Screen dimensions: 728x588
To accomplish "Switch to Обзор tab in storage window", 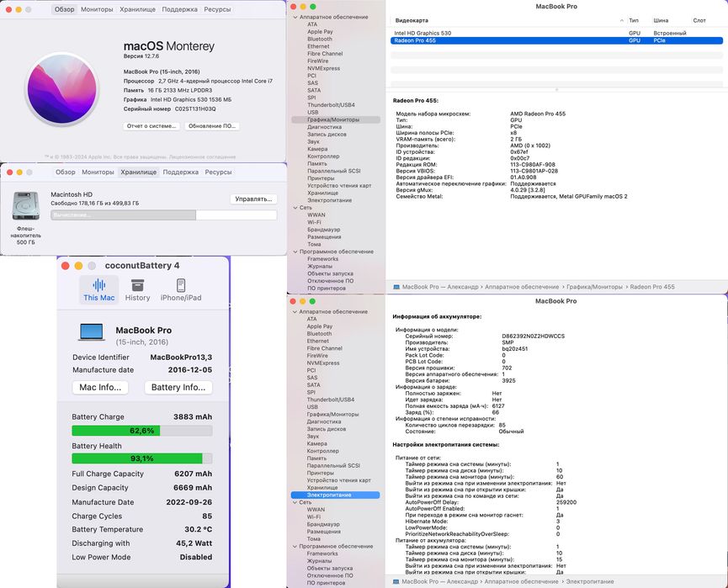I will 65,172.
